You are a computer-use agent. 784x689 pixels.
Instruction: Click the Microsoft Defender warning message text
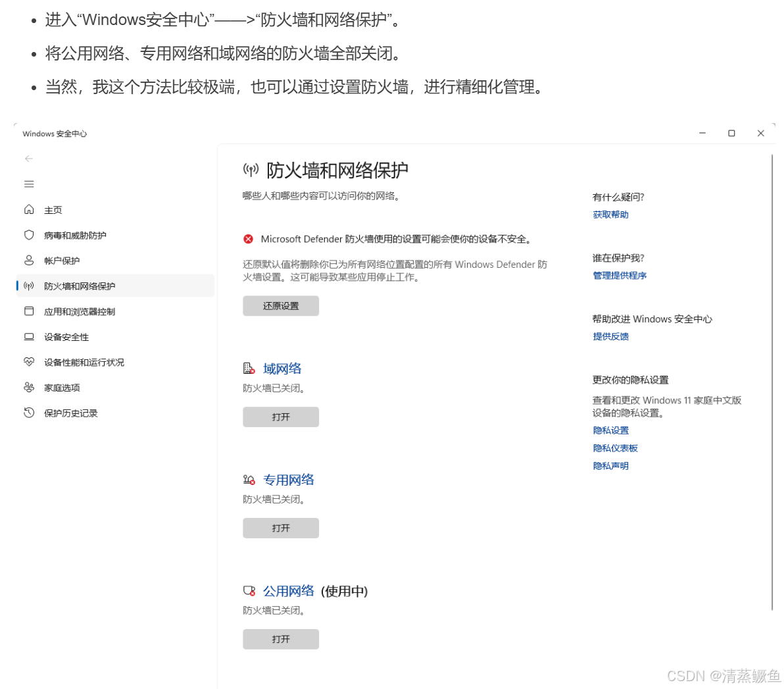pos(396,239)
